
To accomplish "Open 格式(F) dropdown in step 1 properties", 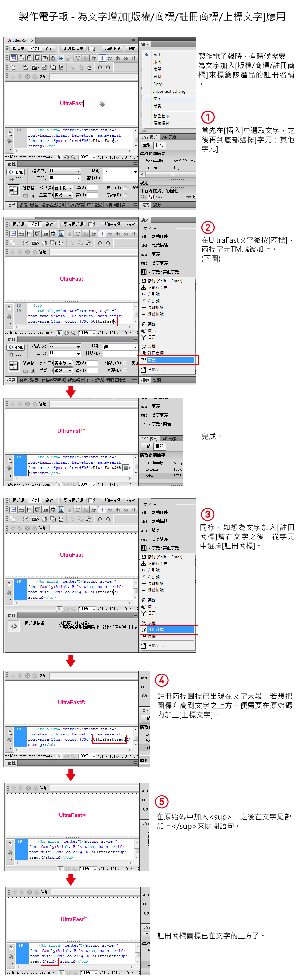I will coord(65,171).
